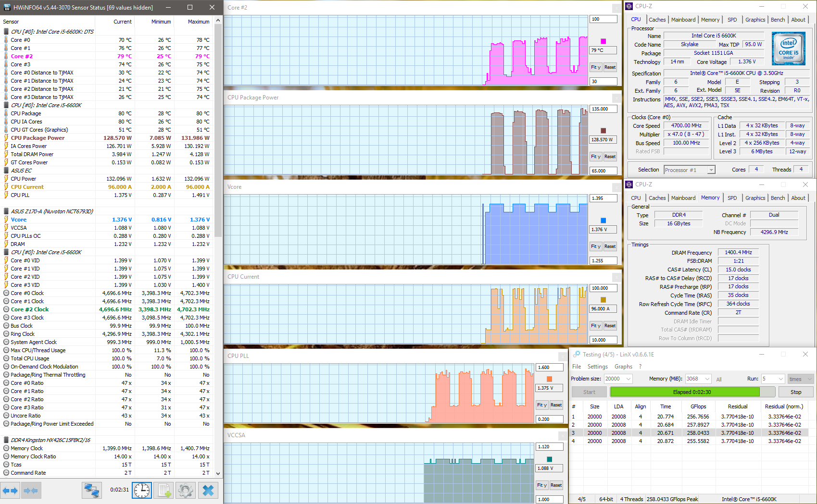Select the highlighted Core #2 temperature sensor row
Screen dimensions: 817x504
106,56
